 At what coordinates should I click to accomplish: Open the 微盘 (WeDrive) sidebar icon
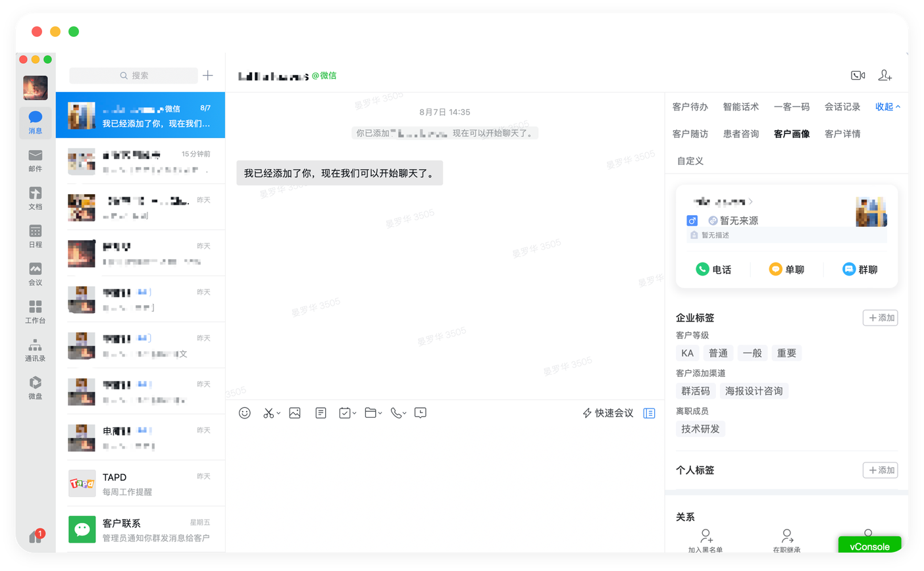coord(36,387)
